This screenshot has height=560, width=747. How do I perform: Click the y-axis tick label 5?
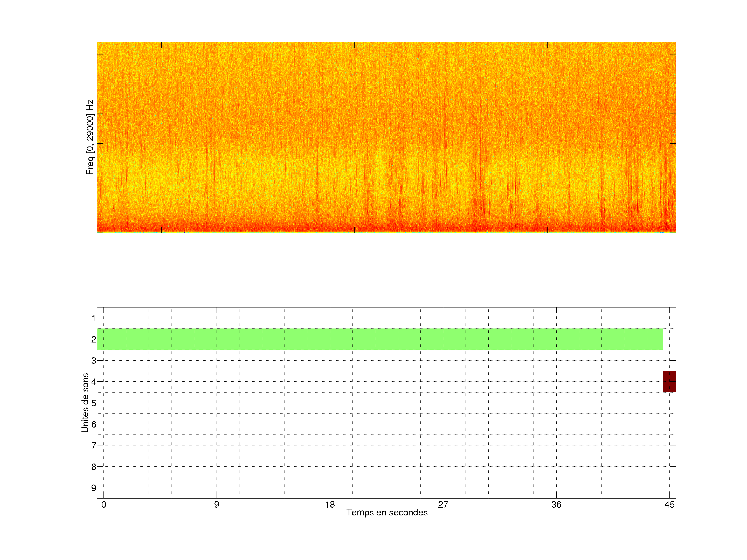coord(94,403)
